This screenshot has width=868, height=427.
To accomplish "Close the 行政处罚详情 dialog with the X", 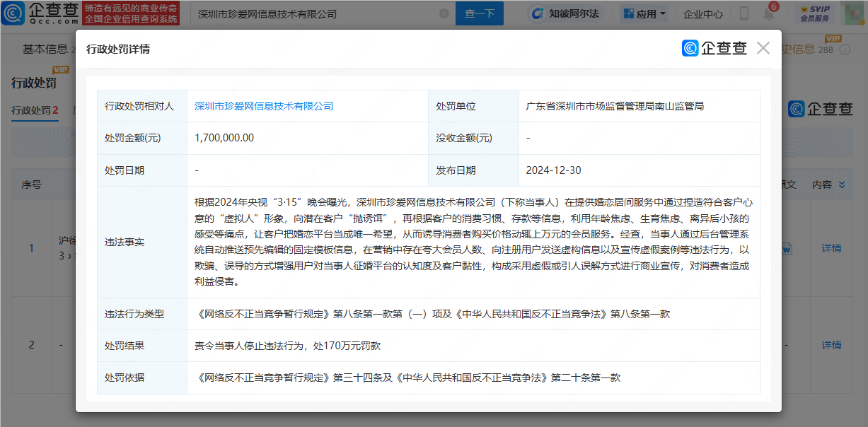I will pyautogui.click(x=763, y=48).
